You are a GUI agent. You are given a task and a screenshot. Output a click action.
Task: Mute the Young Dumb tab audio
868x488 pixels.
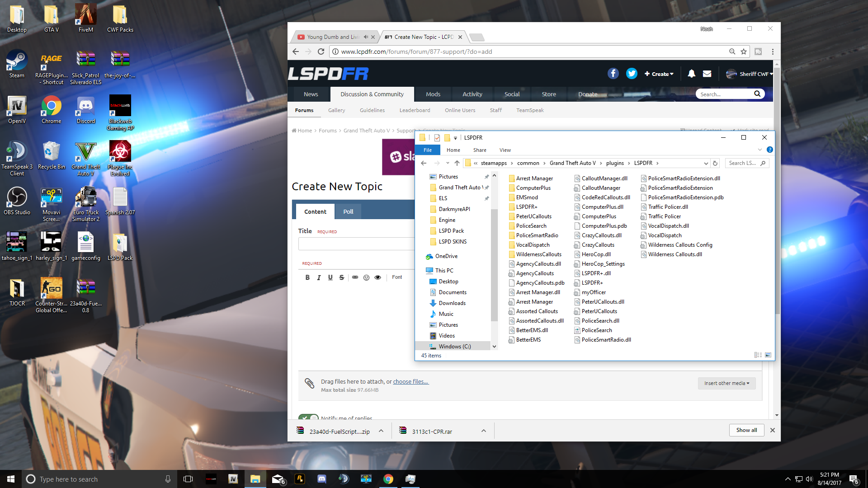click(x=366, y=37)
